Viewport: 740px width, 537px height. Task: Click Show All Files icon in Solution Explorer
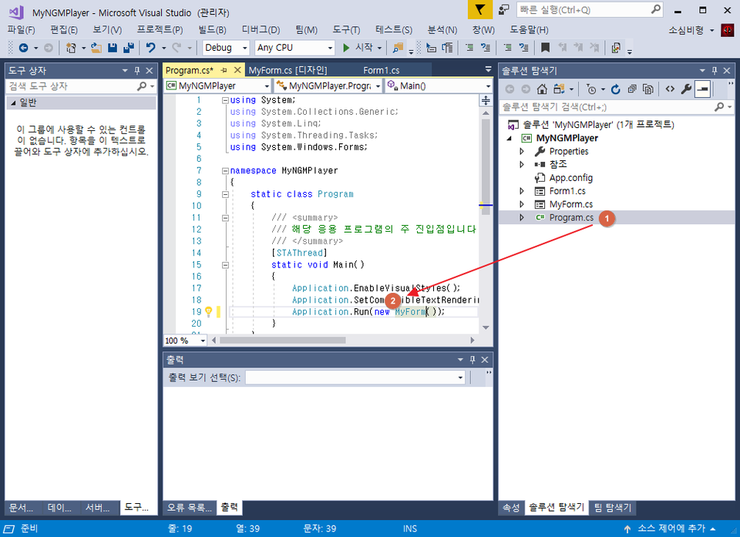[648, 89]
